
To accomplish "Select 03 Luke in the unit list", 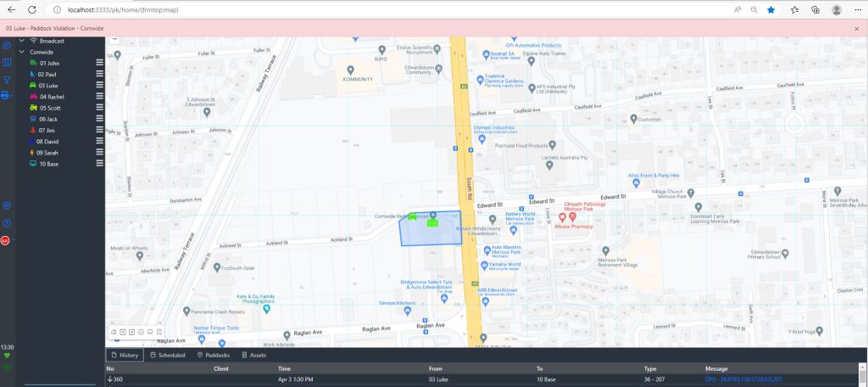I will (48, 86).
